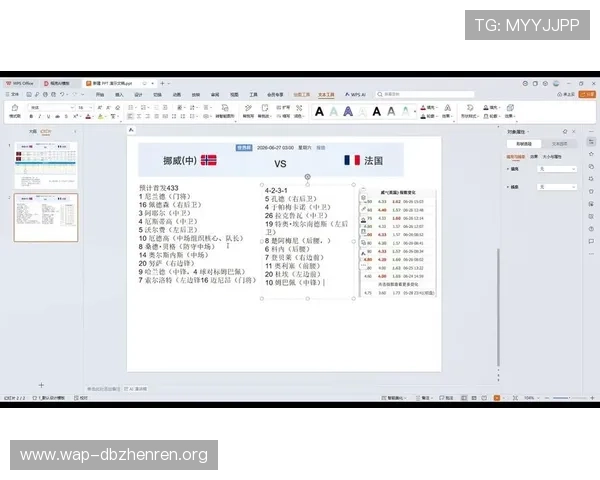The image size is (600, 480).
Task: Click the undo arrow icon
Action: click(62, 94)
